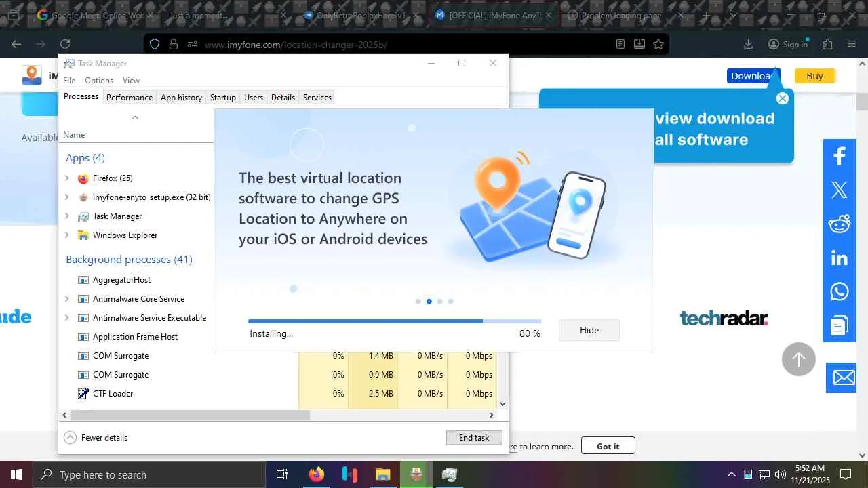Reload the Firefox page

[65, 44]
